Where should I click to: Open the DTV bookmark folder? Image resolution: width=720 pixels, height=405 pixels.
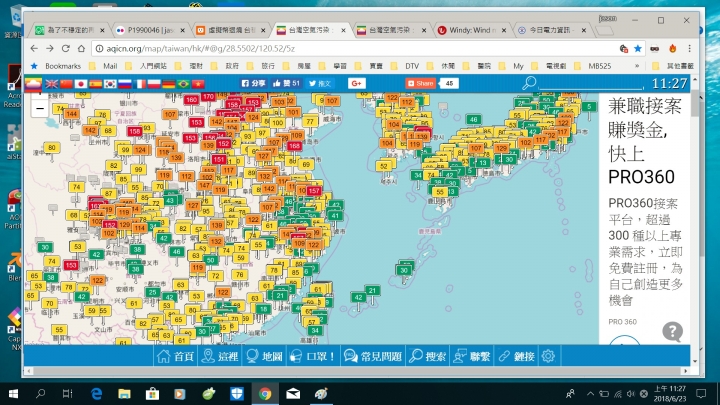coord(406,66)
